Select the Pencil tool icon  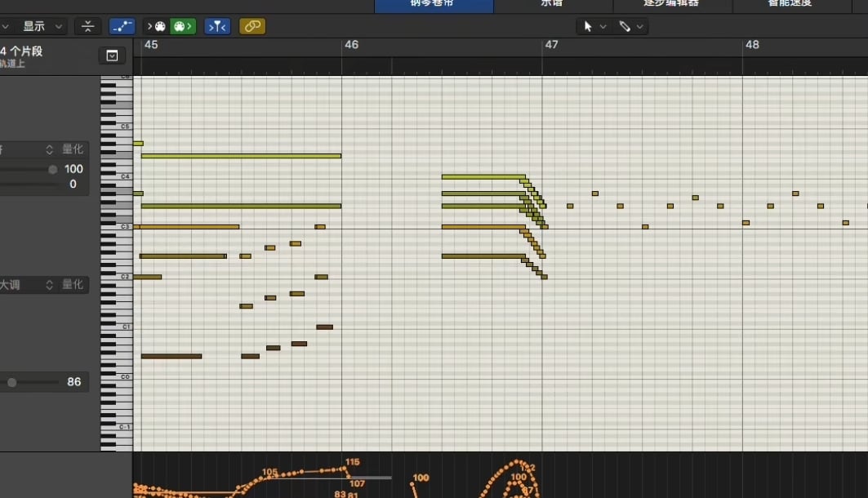(x=625, y=26)
